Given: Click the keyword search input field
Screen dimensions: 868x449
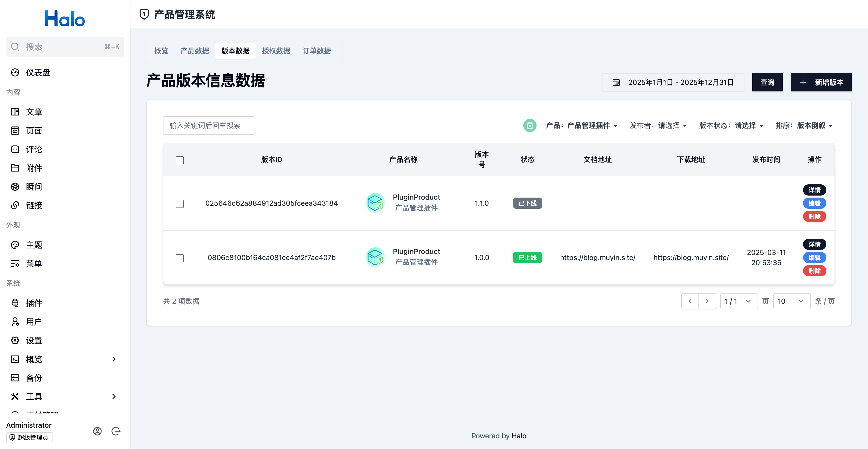Looking at the screenshot, I should coord(209,125).
